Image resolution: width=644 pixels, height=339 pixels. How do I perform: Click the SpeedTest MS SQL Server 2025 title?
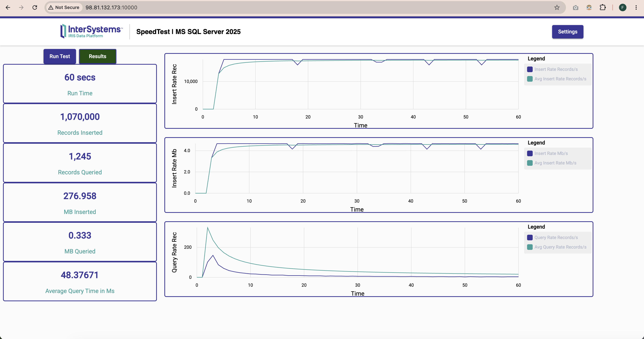click(188, 32)
